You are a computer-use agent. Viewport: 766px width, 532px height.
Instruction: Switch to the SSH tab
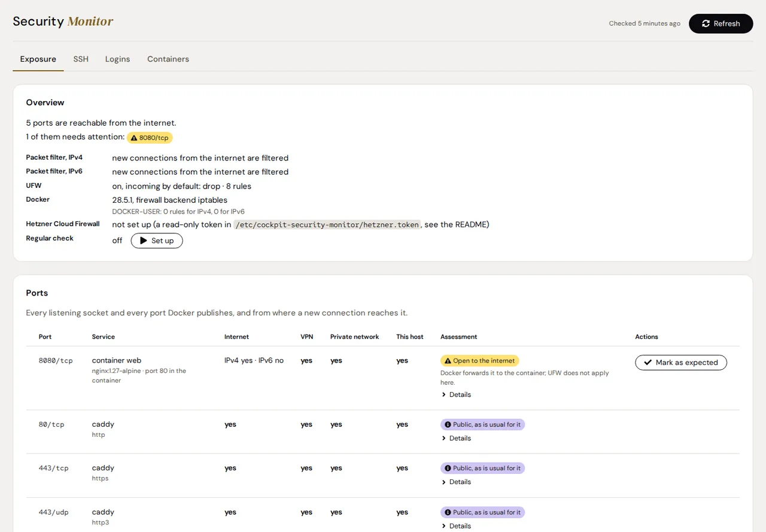coord(81,59)
